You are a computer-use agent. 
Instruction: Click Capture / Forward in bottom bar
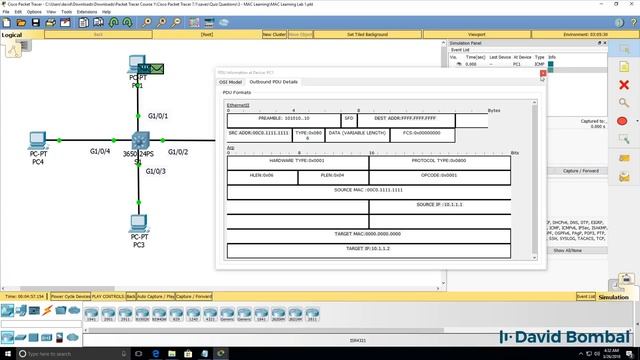194,296
